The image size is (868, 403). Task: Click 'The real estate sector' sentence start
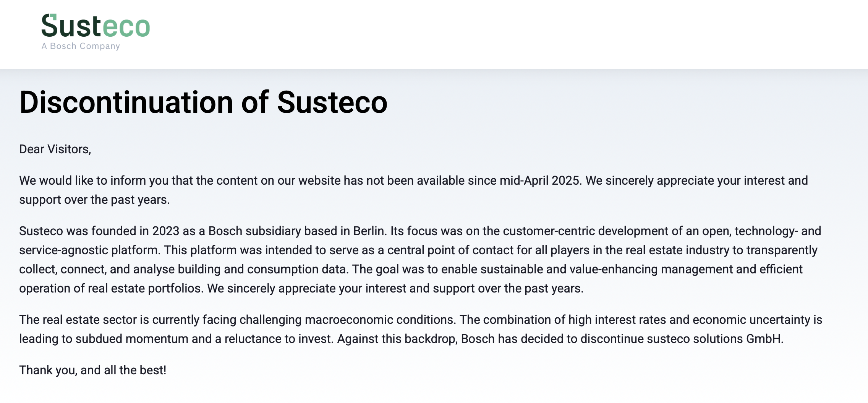point(78,320)
